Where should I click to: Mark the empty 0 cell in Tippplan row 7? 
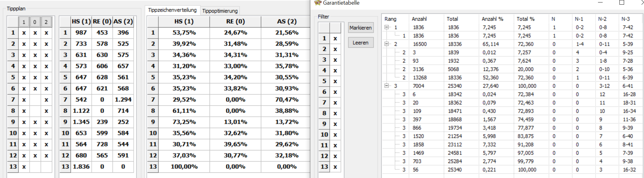click(x=35, y=100)
